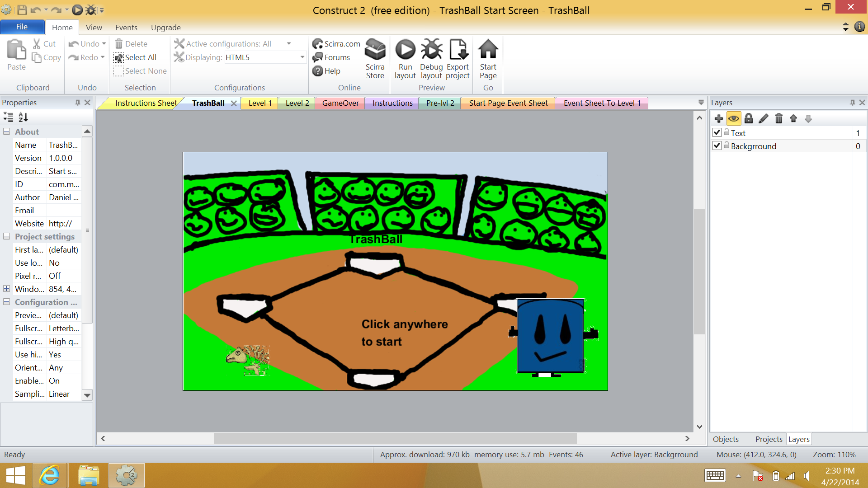Click the lock layer icon in Layers
868x488 pixels.
coord(749,119)
